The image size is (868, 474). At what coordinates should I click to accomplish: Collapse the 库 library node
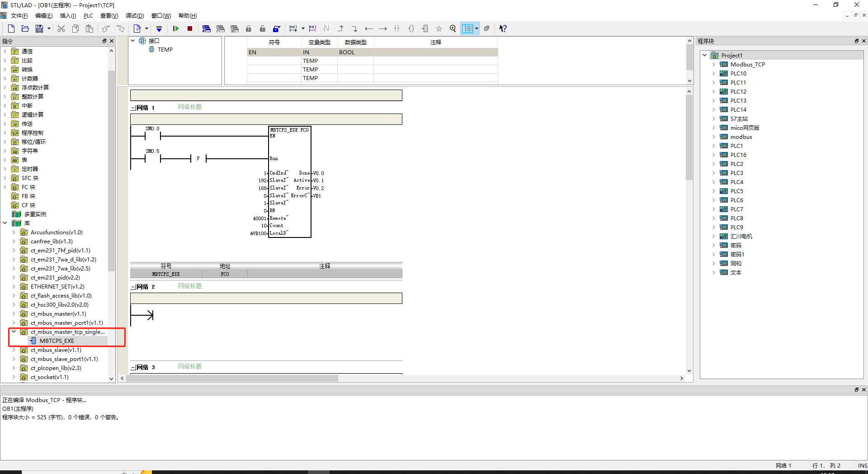pos(5,223)
